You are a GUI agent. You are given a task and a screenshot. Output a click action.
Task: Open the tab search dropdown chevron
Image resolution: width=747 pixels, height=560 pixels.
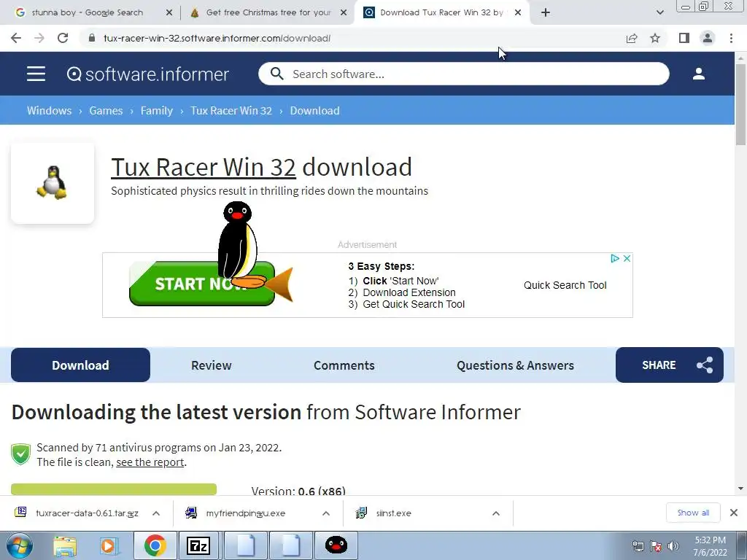(659, 12)
